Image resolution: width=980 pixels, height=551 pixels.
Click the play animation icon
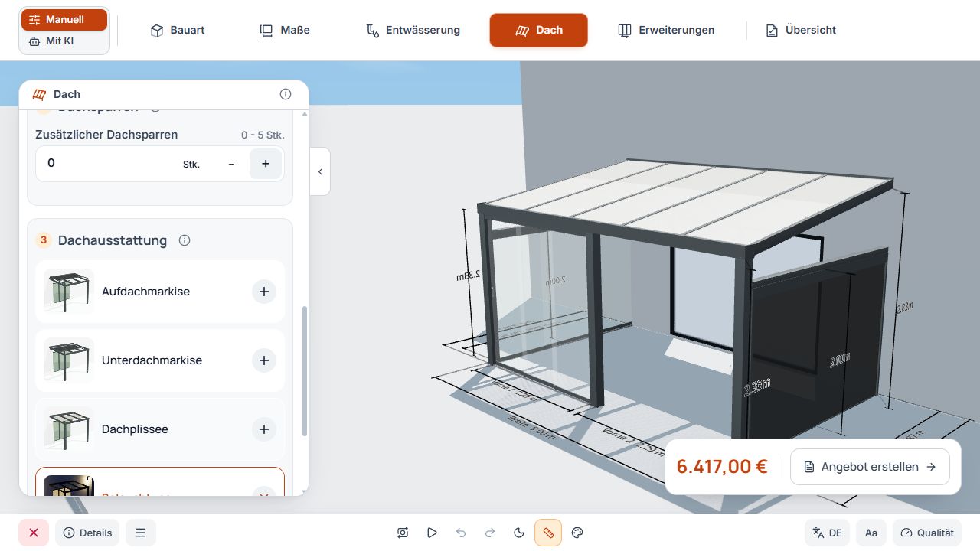(432, 533)
